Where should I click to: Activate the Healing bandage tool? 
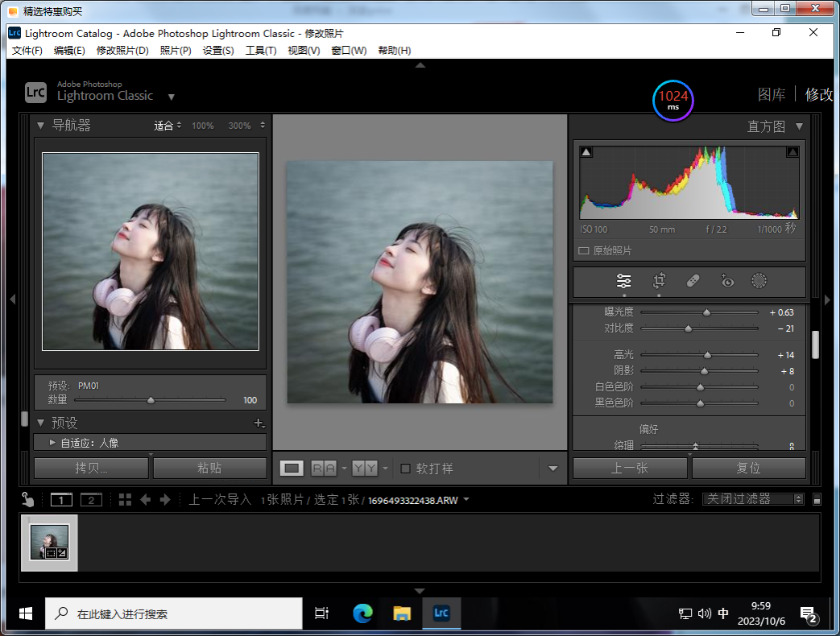[x=693, y=281]
